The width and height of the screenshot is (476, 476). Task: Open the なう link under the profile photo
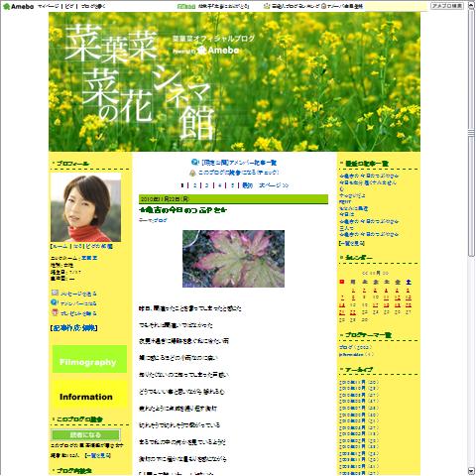coord(77,247)
